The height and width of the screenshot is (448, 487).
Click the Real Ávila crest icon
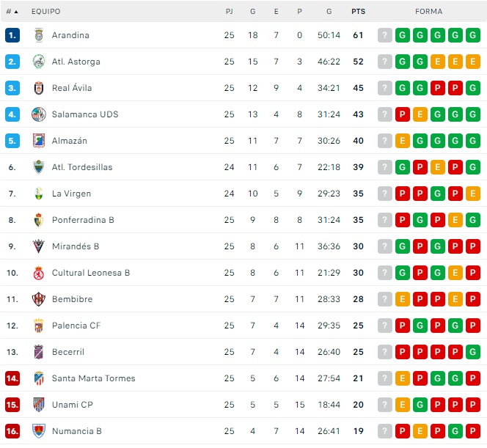coord(39,88)
